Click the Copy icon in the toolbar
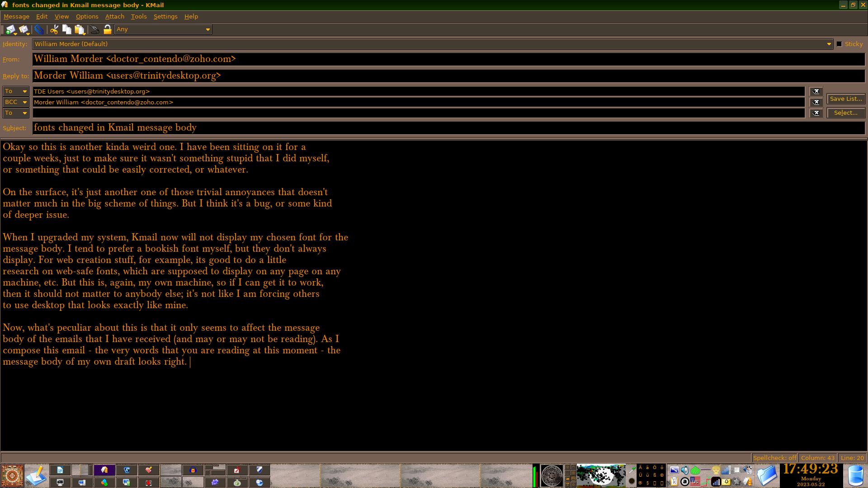 coord(67,30)
